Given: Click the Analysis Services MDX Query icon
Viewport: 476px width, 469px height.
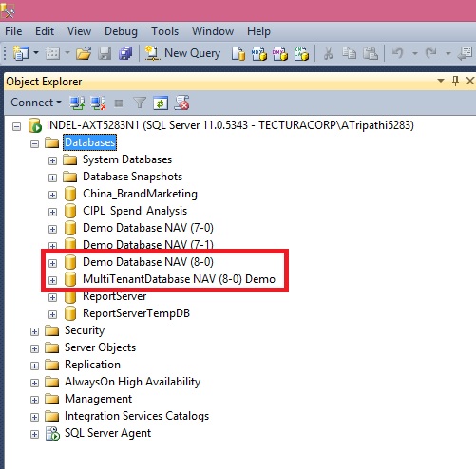Looking at the screenshot, I should pos(259,53).
